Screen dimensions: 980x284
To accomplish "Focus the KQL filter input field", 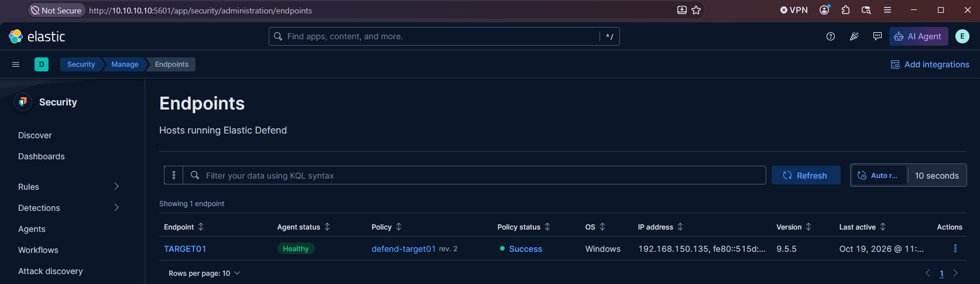I will pyautogui.click(x=474, y=175).
